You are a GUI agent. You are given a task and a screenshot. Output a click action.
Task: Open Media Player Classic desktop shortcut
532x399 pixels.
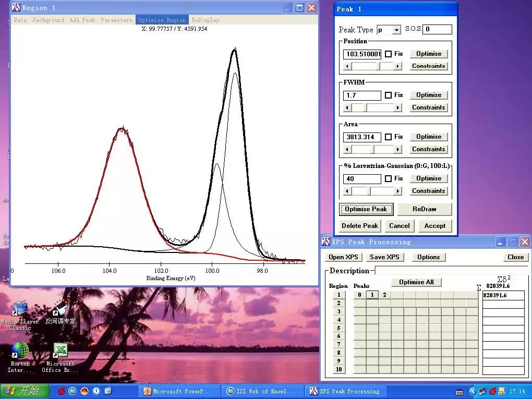[x=20, y=315]
